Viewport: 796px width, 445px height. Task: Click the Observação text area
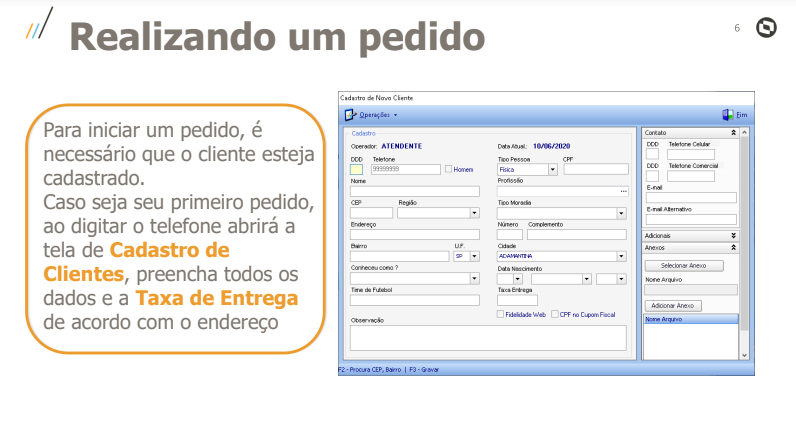coord(488,337)
